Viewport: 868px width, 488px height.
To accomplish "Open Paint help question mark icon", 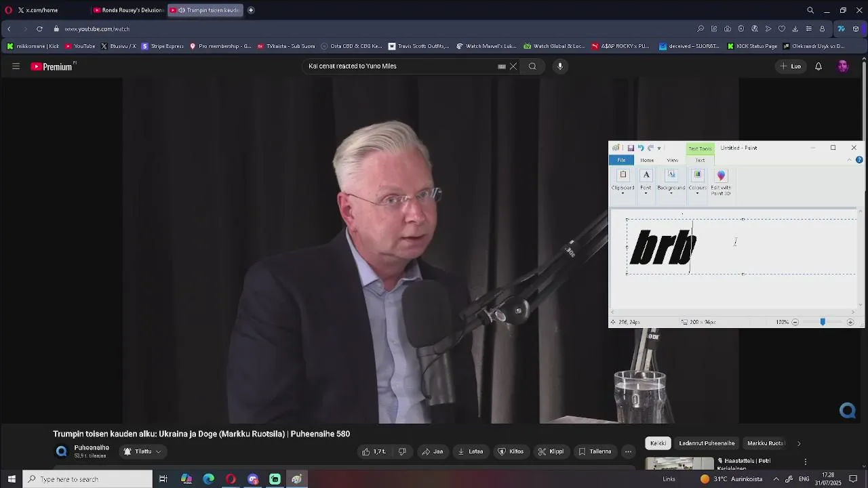I will click(x=859, y=160).
